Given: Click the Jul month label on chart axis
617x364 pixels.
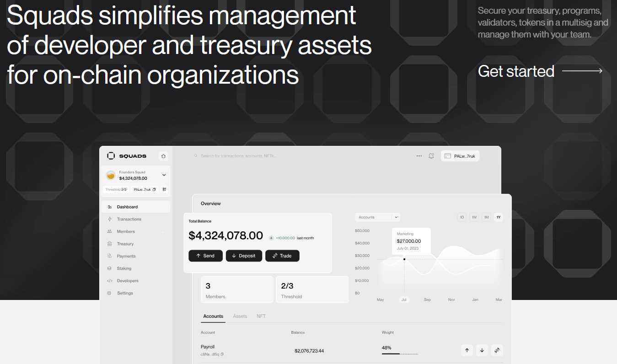Looking at the screenshot, I should pyautogui.click(x=403, y=300).
